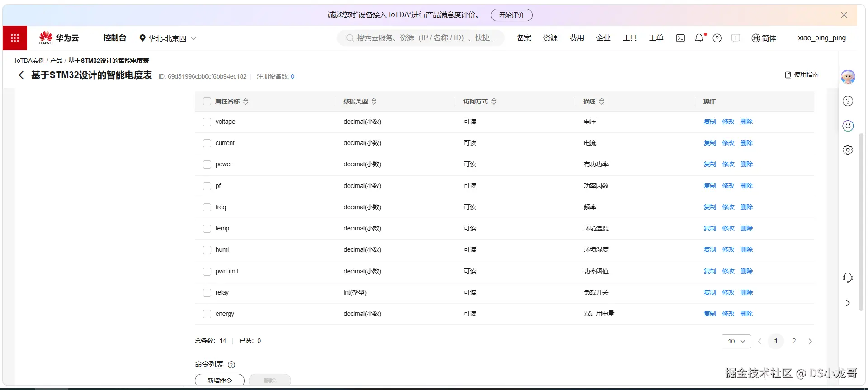The image size is (868, 390).
Task: Sort by 描述 column
Action: (602, 101)
